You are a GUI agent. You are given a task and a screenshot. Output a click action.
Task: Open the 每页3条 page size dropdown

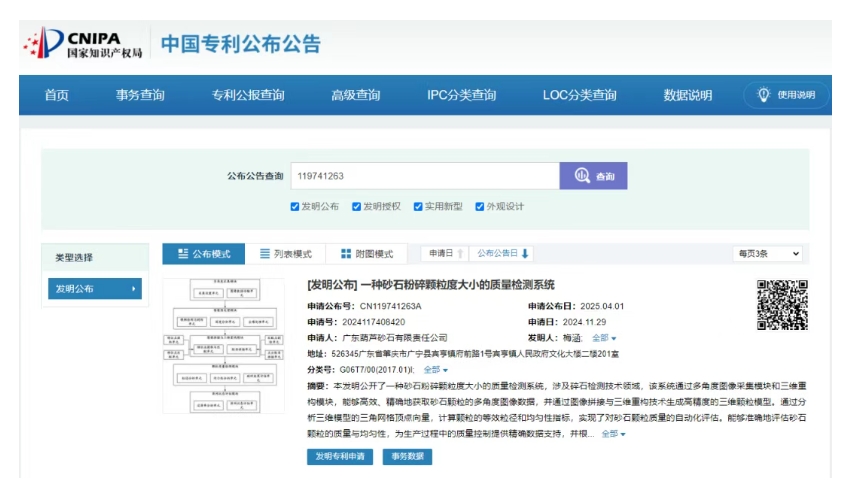[x=767, y=254]
